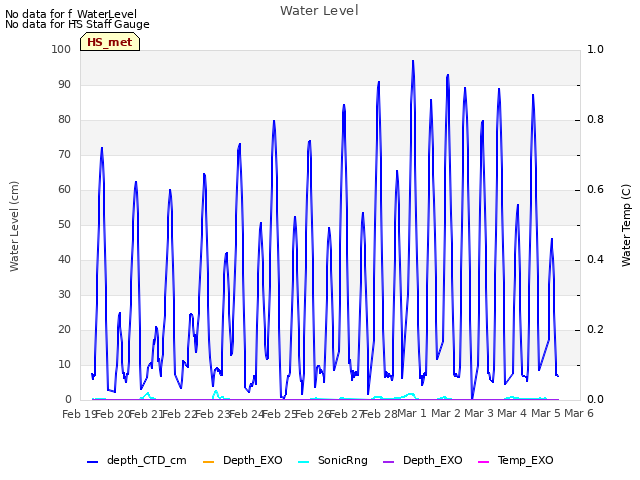Select the Water Level chart title
640x480 pixels.
pos(319,11)
